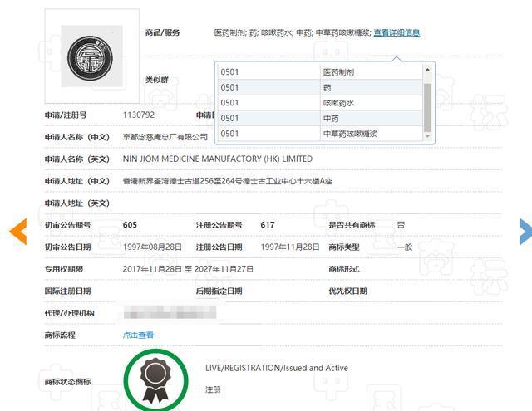Click the date 1997年11月28日
This screenshot has width=532, height=411.
click(290, 247)
